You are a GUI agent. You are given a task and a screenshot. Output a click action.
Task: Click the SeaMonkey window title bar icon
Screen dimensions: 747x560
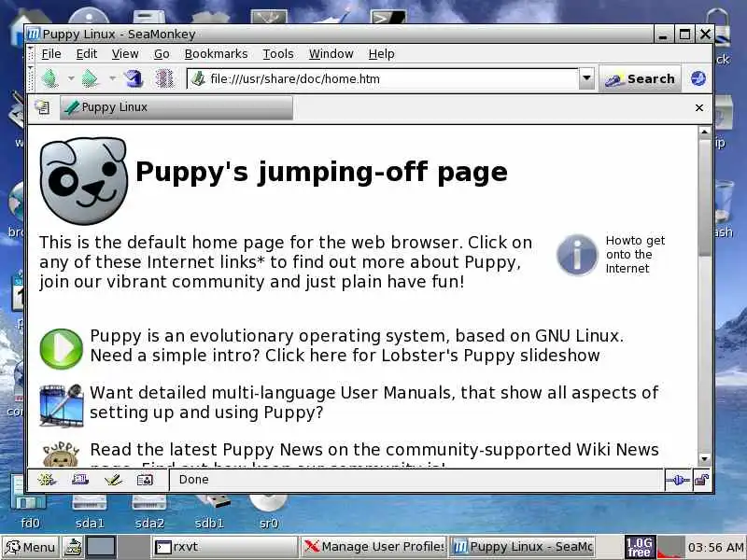pyautogui.click(x=34, y=35)
